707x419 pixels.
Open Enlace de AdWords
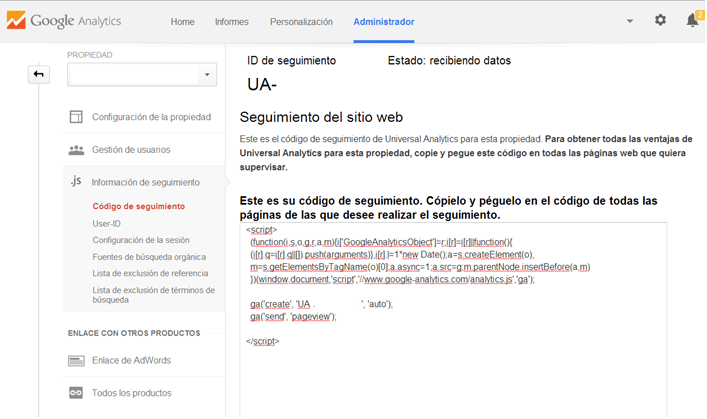tap(131, 360)
